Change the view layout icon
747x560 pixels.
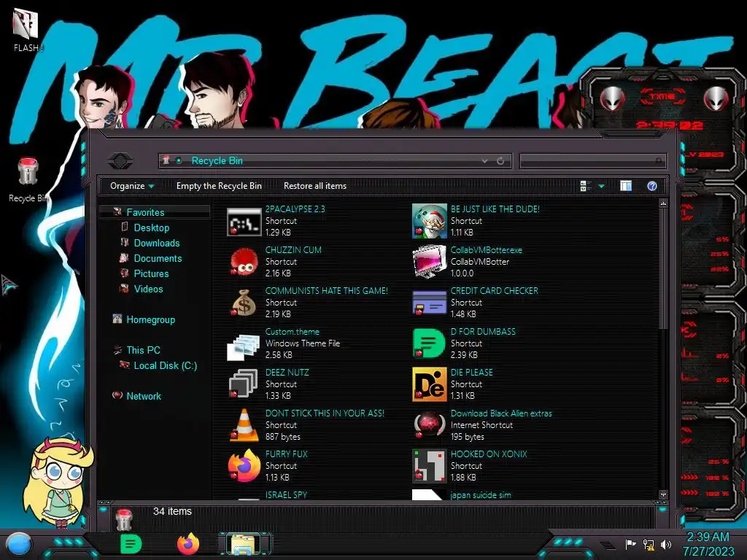pyautogui.click(x=586, y=186)
